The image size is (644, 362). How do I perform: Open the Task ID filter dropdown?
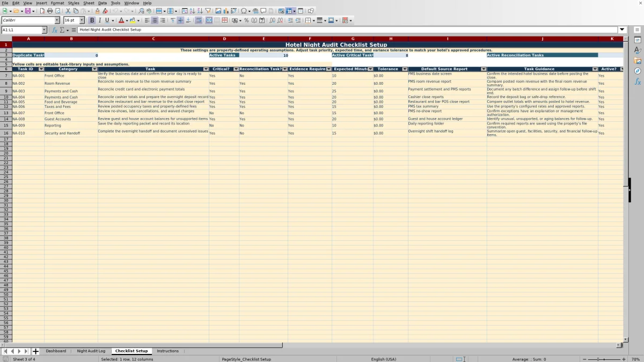pyautogui.click(x=41, y=69)
